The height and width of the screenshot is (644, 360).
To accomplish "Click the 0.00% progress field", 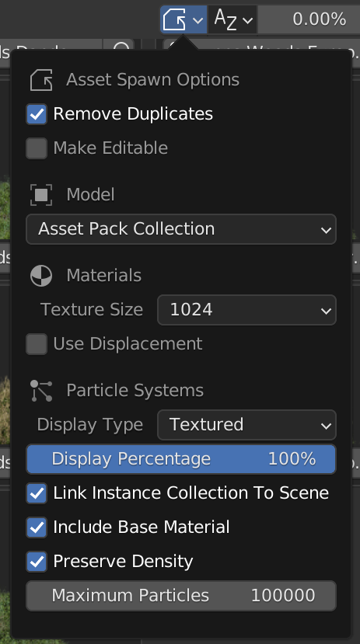I will (x=309, y=19).
